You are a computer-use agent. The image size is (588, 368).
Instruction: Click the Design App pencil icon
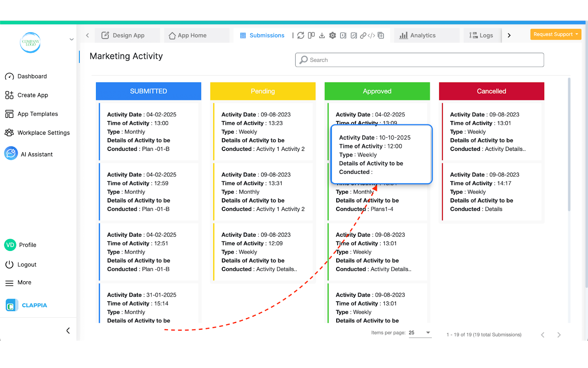point(105,35)
